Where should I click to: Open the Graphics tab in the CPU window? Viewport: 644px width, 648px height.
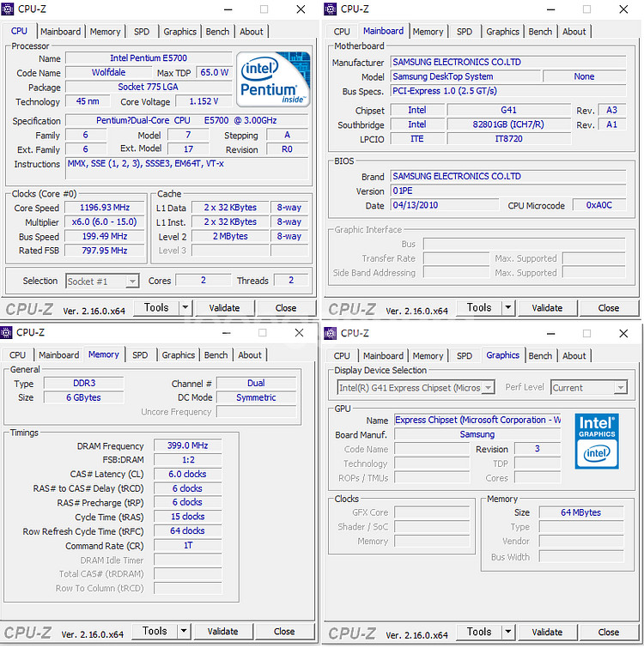point(179,32)
